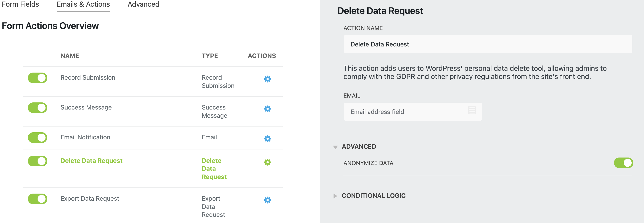
Task: Disable the Email Notification action
Action: point(38,138)
